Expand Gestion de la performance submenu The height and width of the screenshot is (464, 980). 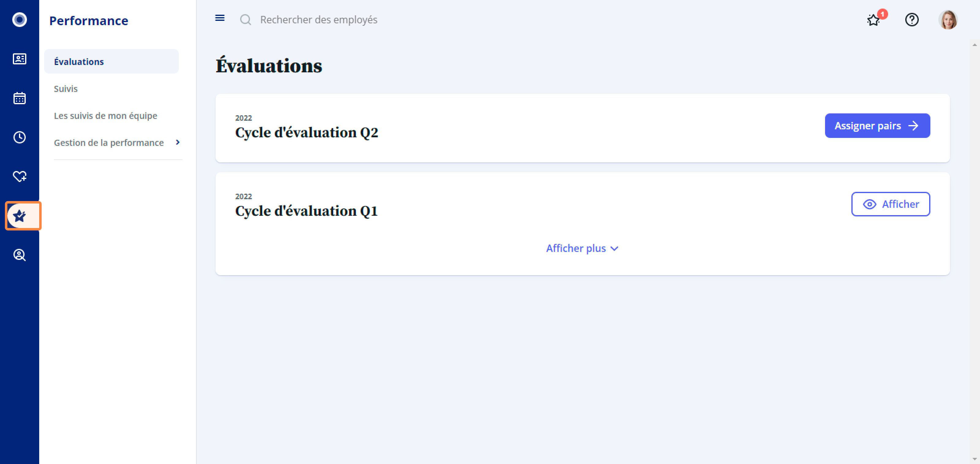point(117,143)
